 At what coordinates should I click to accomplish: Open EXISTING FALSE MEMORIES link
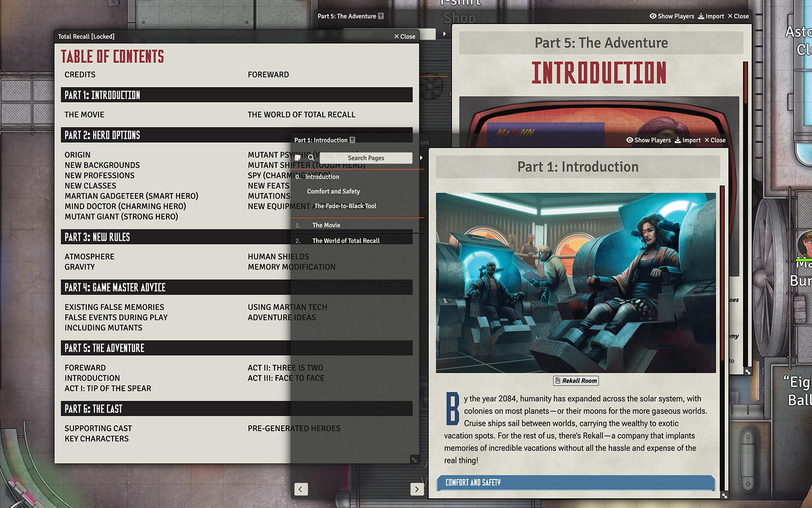(114, 307)
